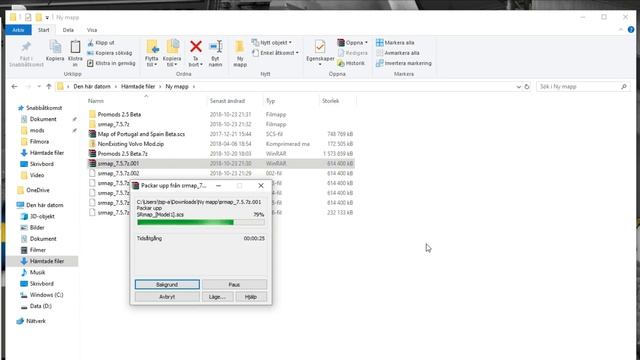Click the Läge... button
Viewport: 640px width, 360px height.
tap(217, 297)
